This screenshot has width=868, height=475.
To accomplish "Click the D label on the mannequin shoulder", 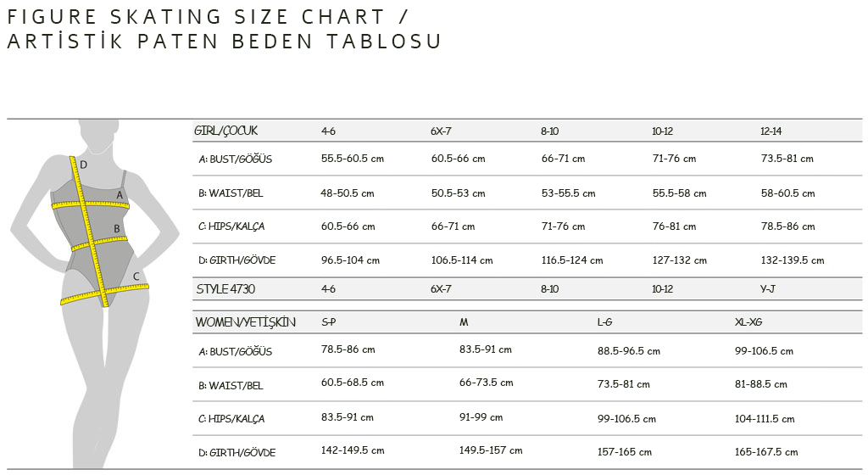I will coord(84,165).
